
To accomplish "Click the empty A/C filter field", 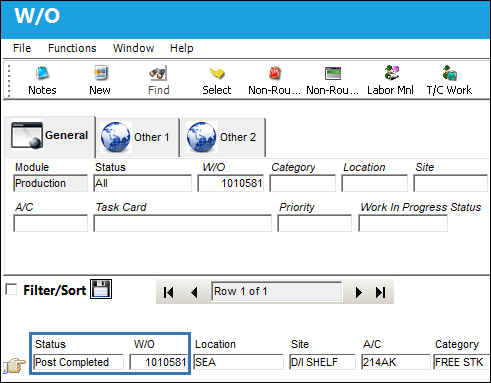I will (x=50, y=223).
